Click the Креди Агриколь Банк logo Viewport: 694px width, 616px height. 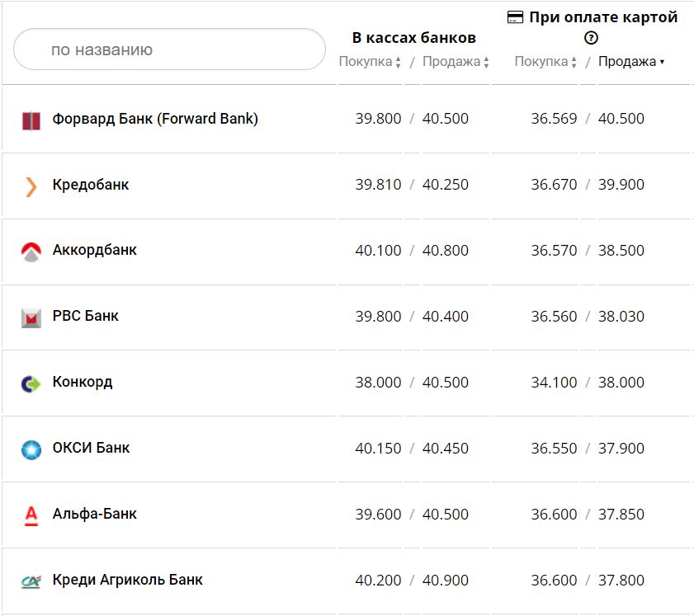click(x=31, y=581)
